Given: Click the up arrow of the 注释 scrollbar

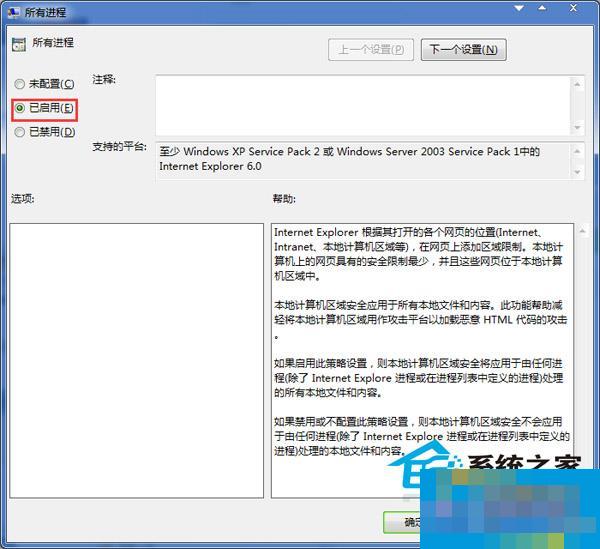Looking at the screenshot, I should coord(577,84).
